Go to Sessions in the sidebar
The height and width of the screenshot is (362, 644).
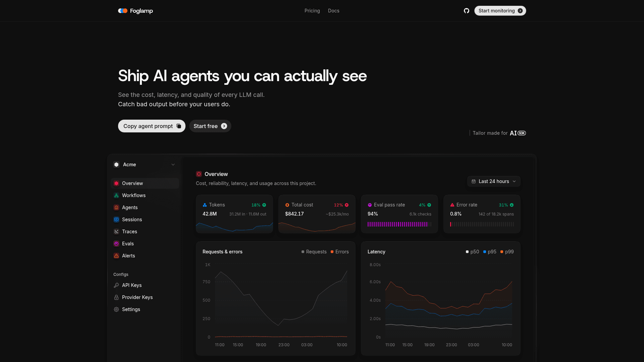pyautogui.click(x=145, y=220)
